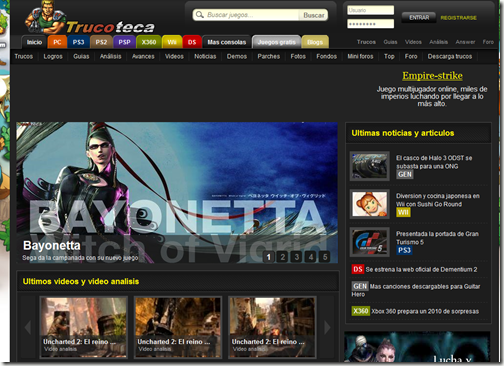This screenshot has height=366, width=504.
Task: Open the Juegos gratis tab
Action: coord(276,42)
